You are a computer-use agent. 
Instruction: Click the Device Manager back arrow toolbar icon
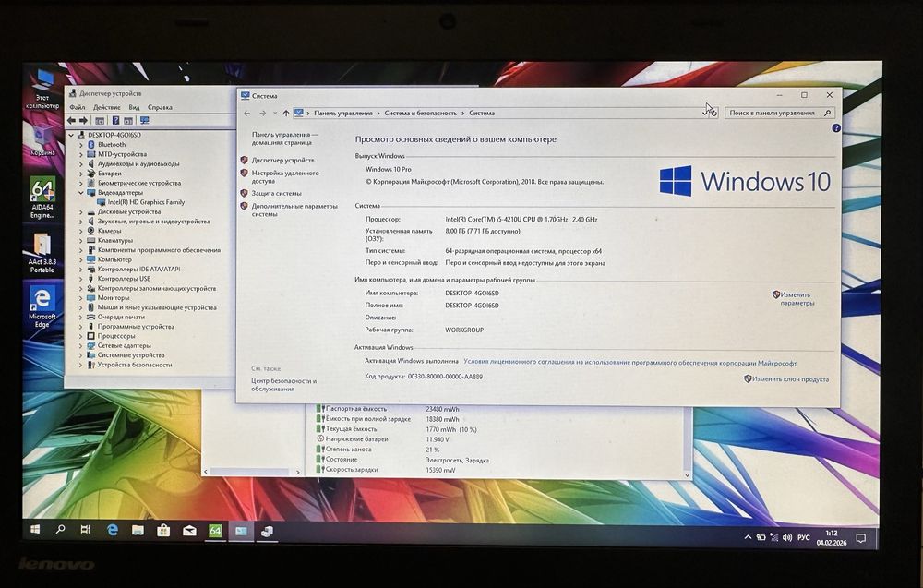pos(71,120)
